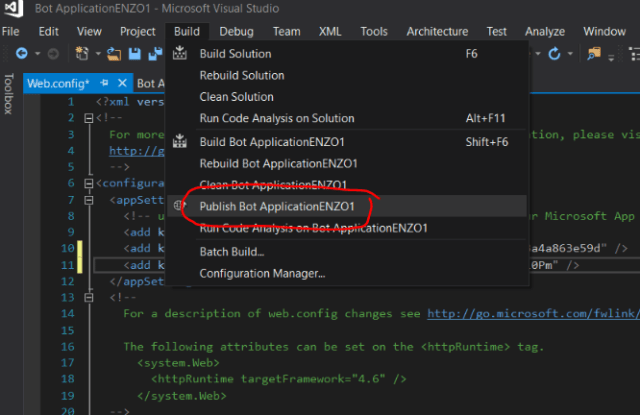
Task: Open the Edit menu
Action: click(x=49, y=31)
